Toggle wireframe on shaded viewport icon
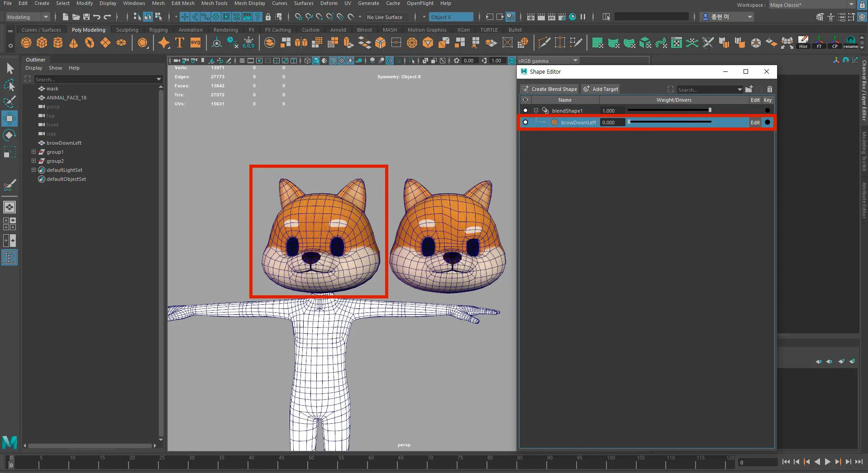The height and width of the screenshot is (473, 868). click(x=334, y=61)
